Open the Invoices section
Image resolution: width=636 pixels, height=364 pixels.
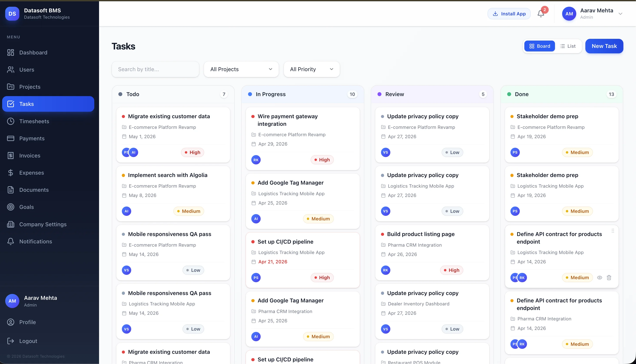click(30, 156)
